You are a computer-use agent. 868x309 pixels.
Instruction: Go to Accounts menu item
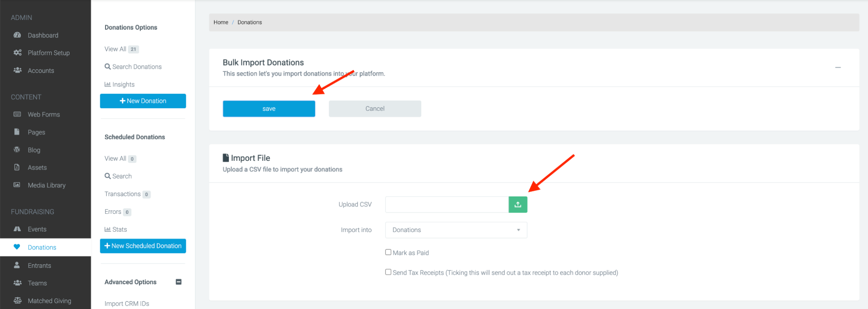tap(41, 70)
